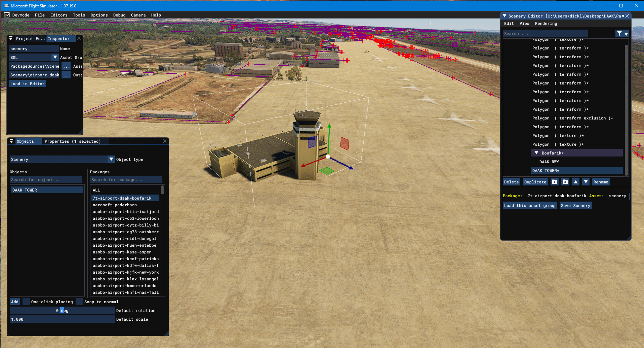Click the Save Scenery button
644x348 pixels.
(x=576, y=206)
